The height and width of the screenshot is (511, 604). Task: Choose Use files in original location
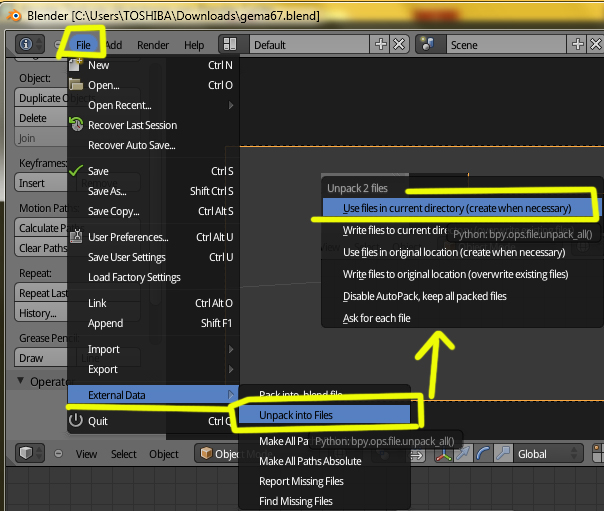tap(461, 252)
